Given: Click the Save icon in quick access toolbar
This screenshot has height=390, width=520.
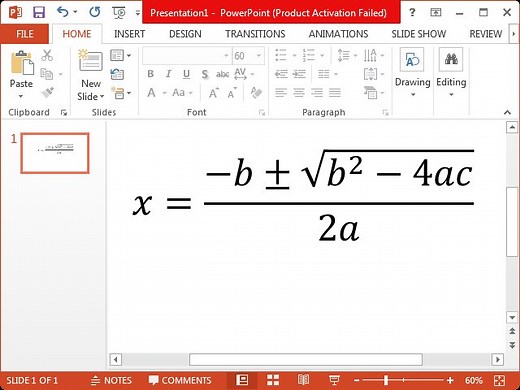Looking at the screenshot, I should (x=39, y=13).
